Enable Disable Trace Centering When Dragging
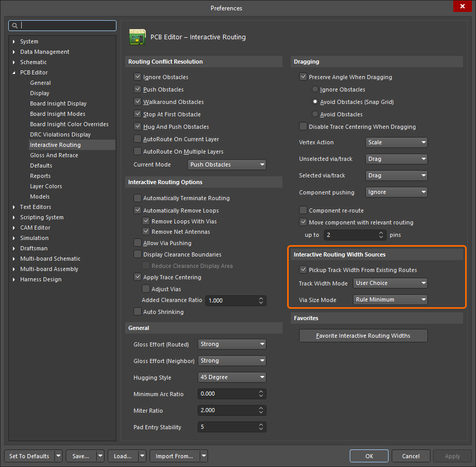Image resolution: width=476 pixels, height=467 pixels. point(303,127)
